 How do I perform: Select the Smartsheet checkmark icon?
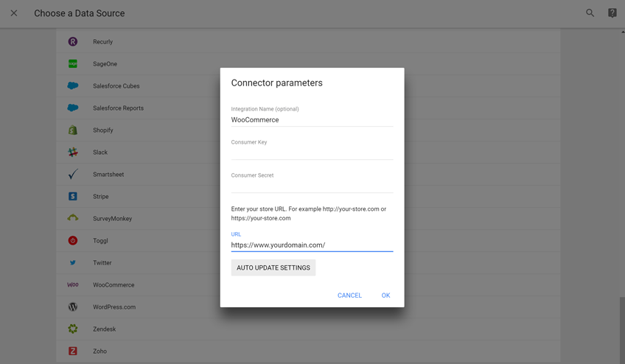tap(72, 174)
